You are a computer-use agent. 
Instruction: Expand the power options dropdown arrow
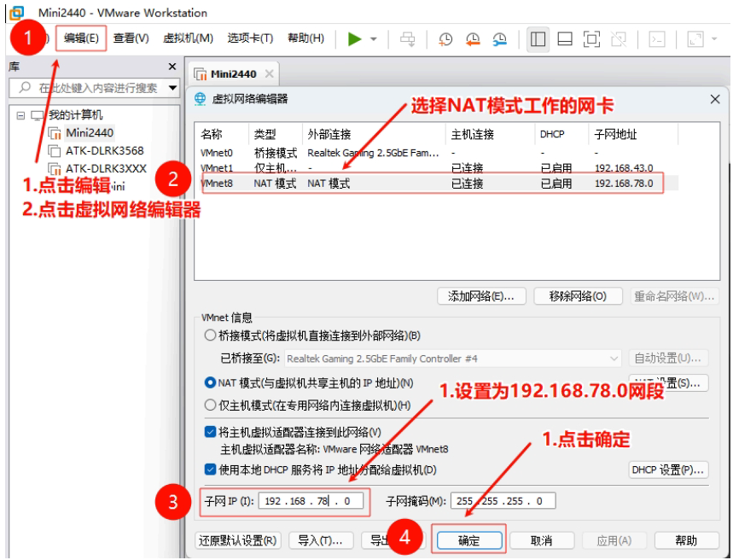pos(374,38)
